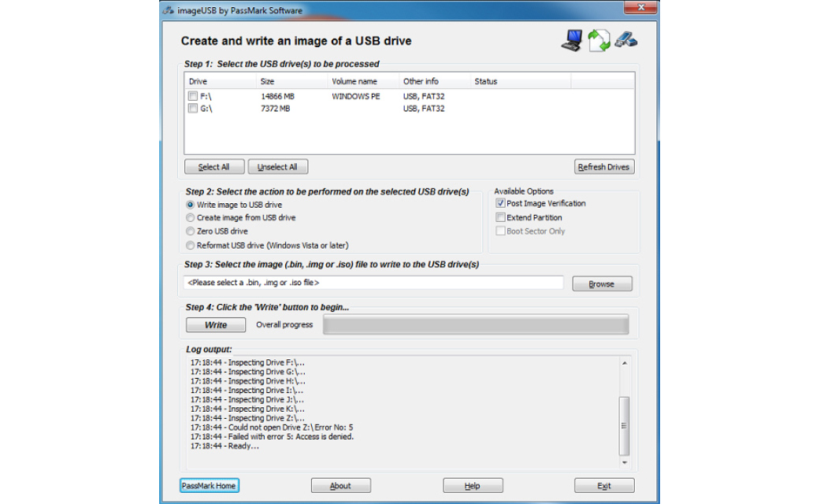
Task: Open PassMark Home link button
Action: pos(210,486)
